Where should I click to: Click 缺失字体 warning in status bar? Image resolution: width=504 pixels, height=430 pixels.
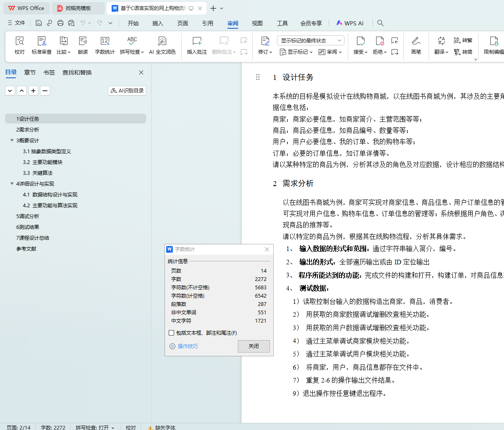tap(162, 427)
